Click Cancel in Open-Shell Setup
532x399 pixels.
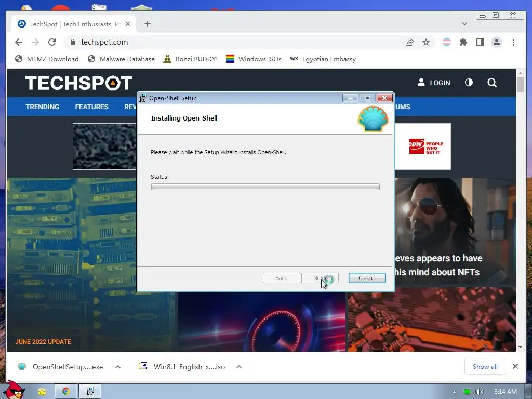pos(367,278)
